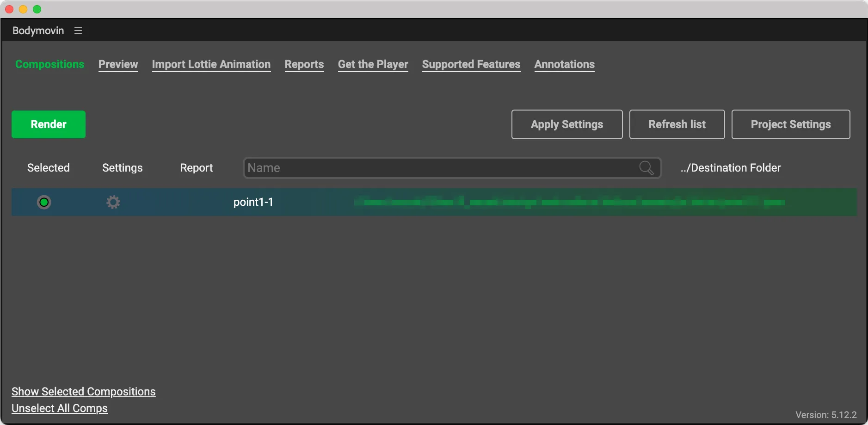Switch to the Compositions tab

tap(50, 64)
